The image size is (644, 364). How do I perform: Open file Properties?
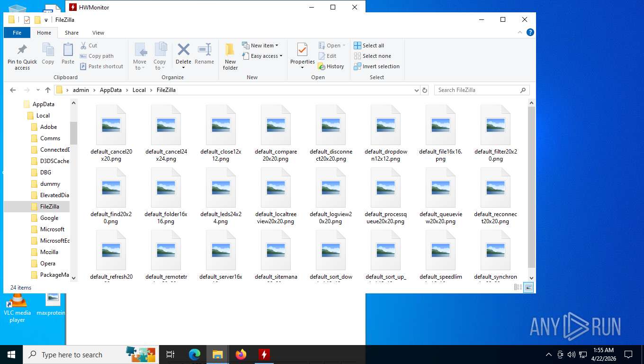302,56
